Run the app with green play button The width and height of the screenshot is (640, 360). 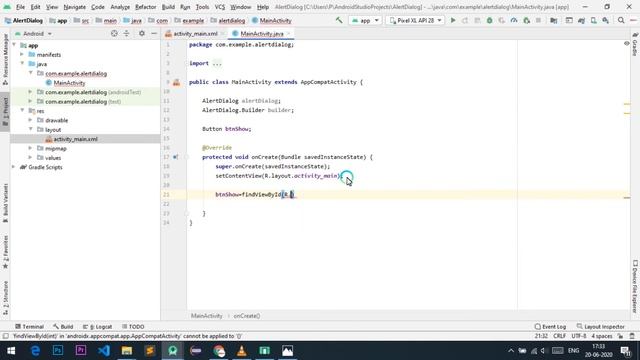(453, 20)
